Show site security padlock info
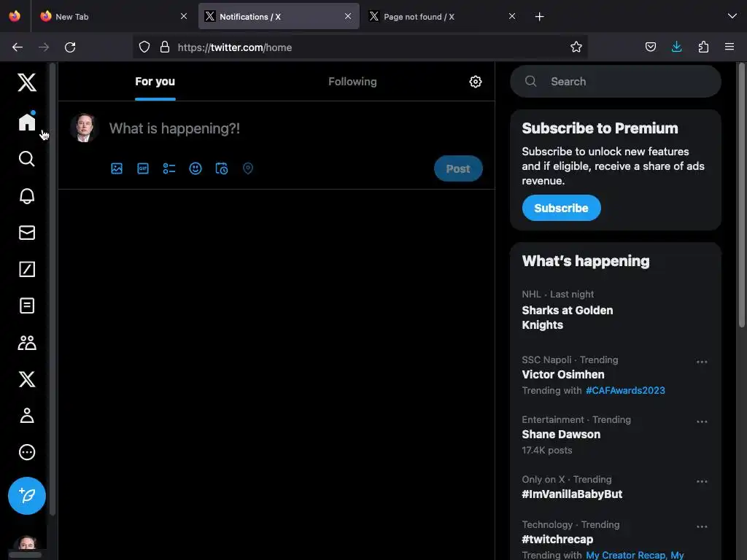The image size is (747, 560). (165, 47)
